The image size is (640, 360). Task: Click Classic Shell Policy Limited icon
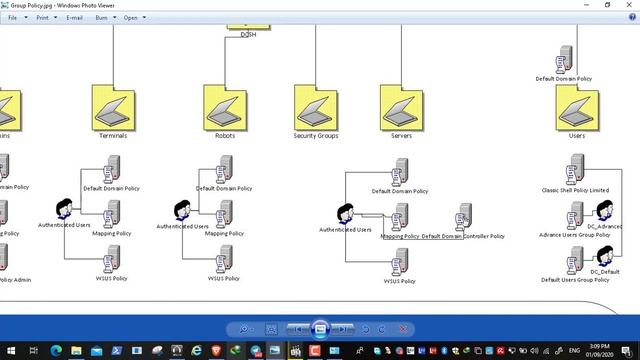[575, 169]
